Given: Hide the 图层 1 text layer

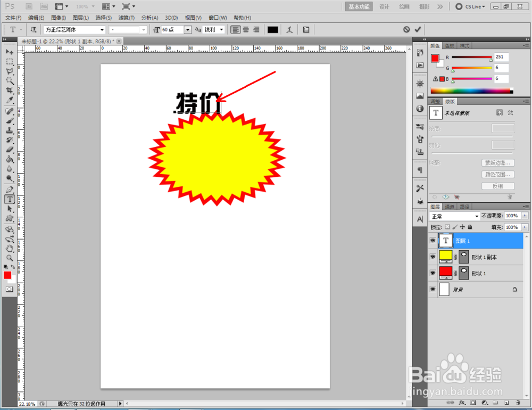Looking at the screenshot, I should point(433,240).
